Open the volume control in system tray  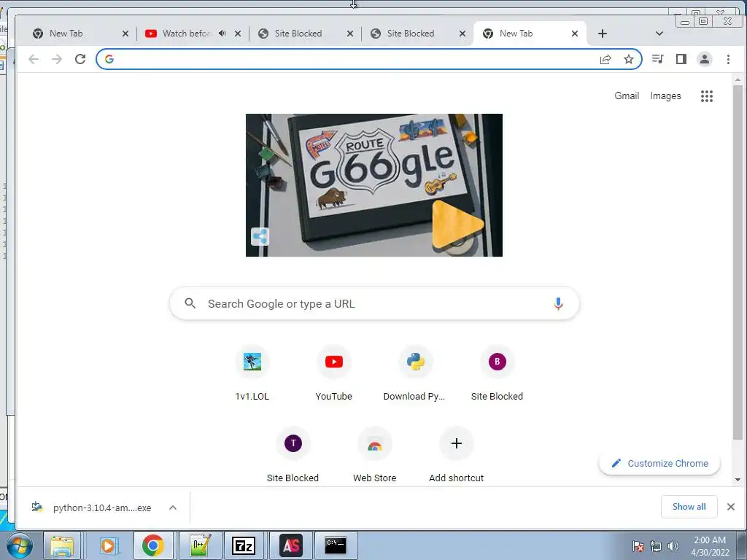click(673, 546)
